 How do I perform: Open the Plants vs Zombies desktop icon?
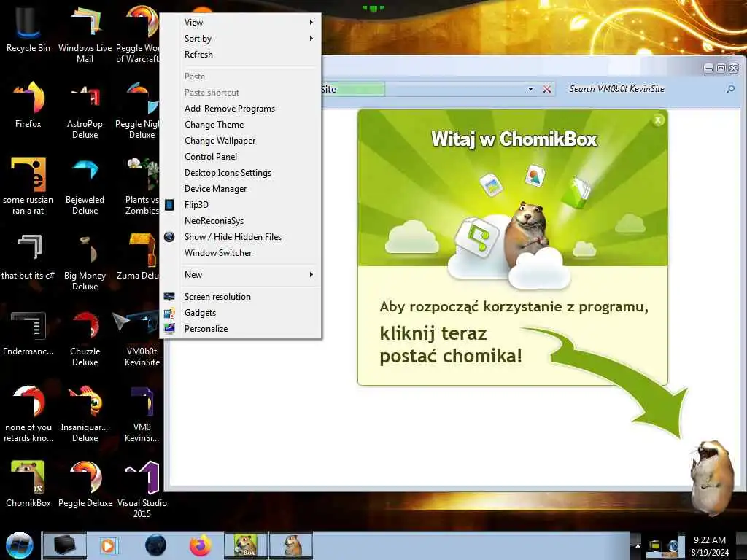click(x=142, y=186)
